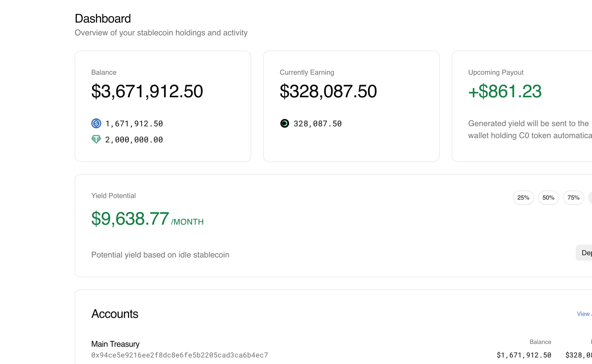592x364 pixels.
Task: Choose the 75% yield percentage
Action: click(573, 198)
